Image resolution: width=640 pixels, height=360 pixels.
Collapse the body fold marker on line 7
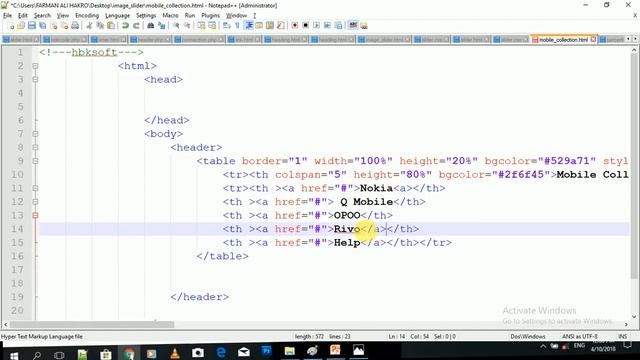35,133
